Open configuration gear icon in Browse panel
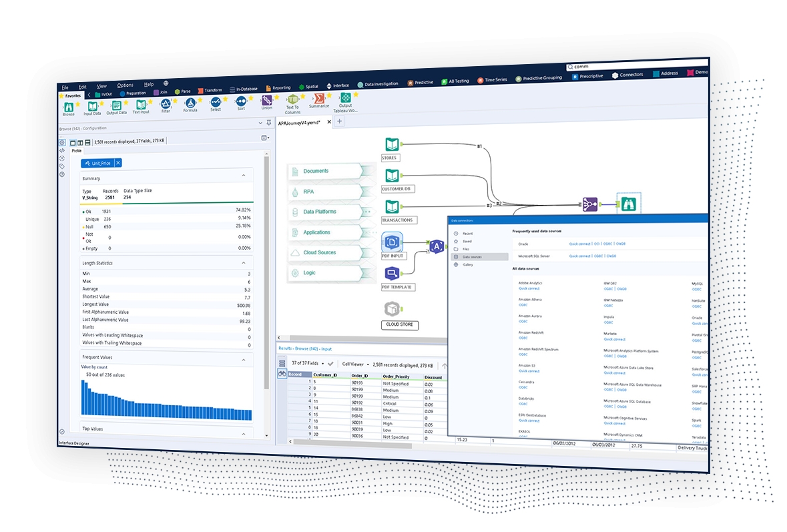The width and height of the screenshot is (787, 532). [62, 143]
